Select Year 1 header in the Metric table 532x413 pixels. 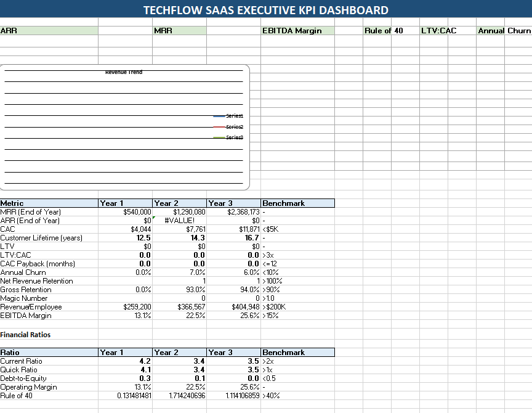tap(125, 203)
